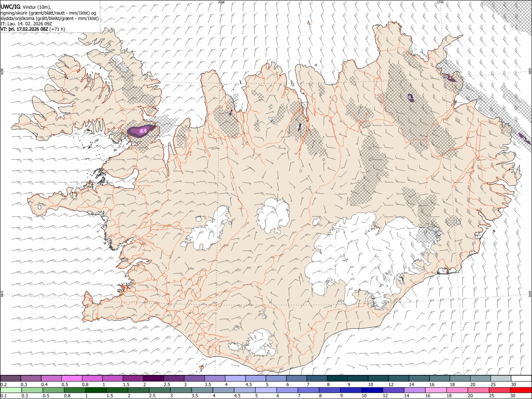Select the grey-purple swatch labeled 0.2

click(x=10, y=378)
